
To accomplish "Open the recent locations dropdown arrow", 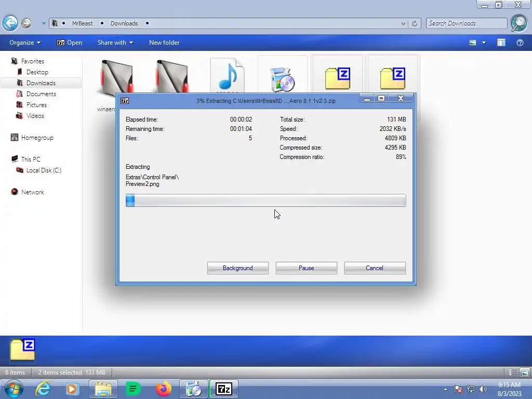I will [x=44, y=23].
